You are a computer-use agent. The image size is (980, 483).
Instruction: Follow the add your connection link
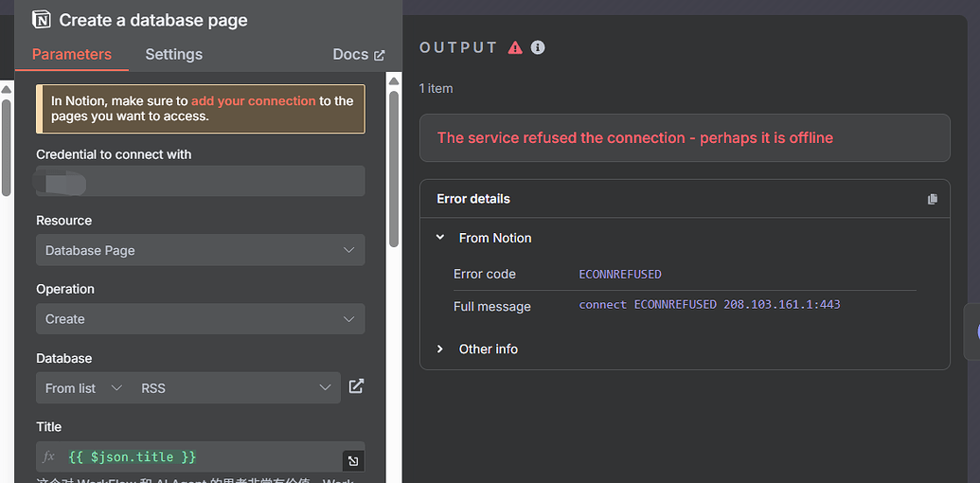tap(253, 100)
